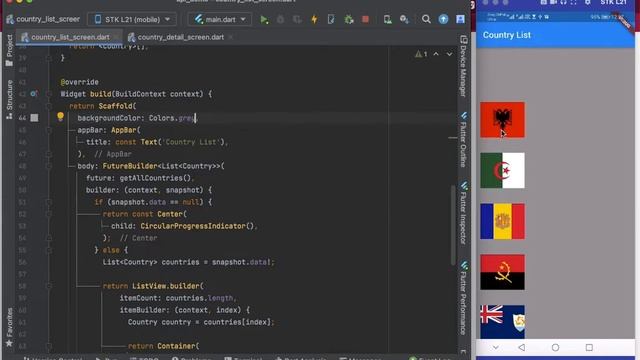Viewport: 640px width, 360px height.
Task: Tap the Angola flag in phone list
Action: coord(502,272)
